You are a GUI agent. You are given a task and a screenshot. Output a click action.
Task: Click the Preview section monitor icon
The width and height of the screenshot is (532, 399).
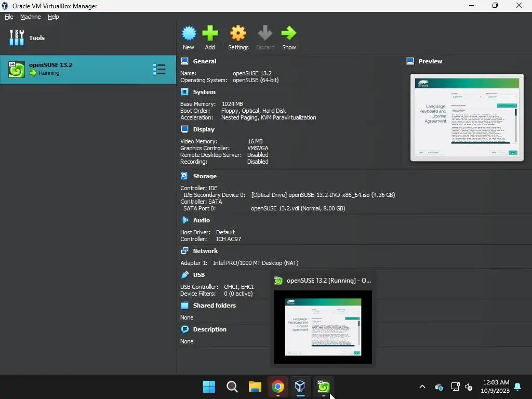pyautogui.click(x=410, y=61)
